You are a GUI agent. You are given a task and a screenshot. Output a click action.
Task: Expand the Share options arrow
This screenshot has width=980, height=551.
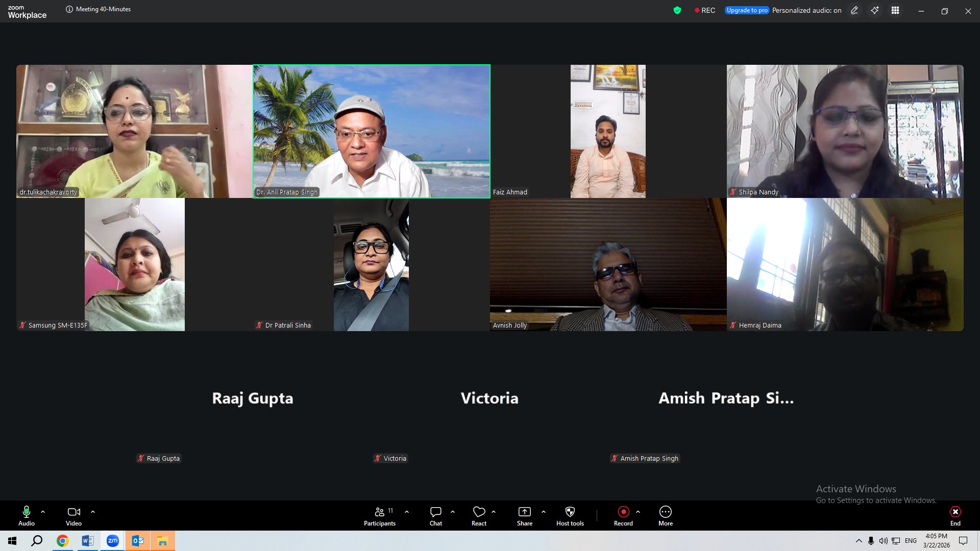(x=544, y=511)
